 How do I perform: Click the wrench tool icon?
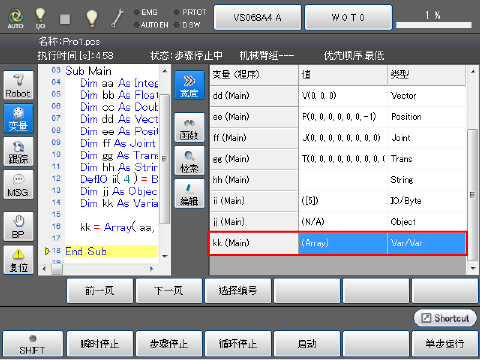(x=117, y=18)
